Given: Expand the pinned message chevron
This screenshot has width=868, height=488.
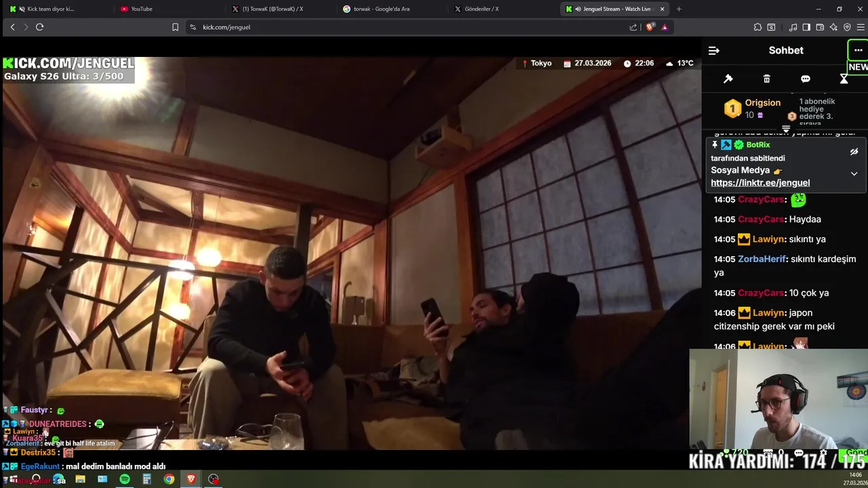Looking at the screenshot, I should point(854,174).
